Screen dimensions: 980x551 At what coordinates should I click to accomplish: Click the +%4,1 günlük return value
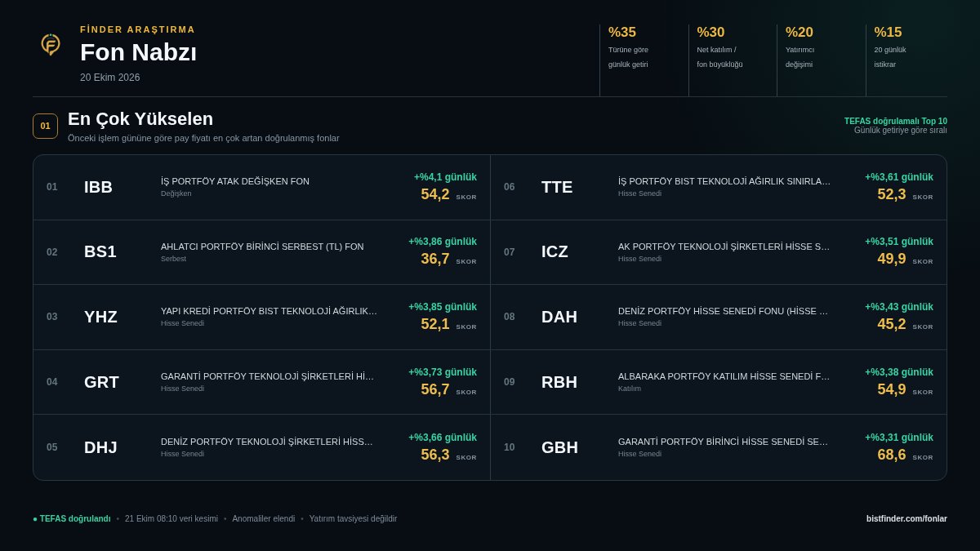[x=445, y=177]
